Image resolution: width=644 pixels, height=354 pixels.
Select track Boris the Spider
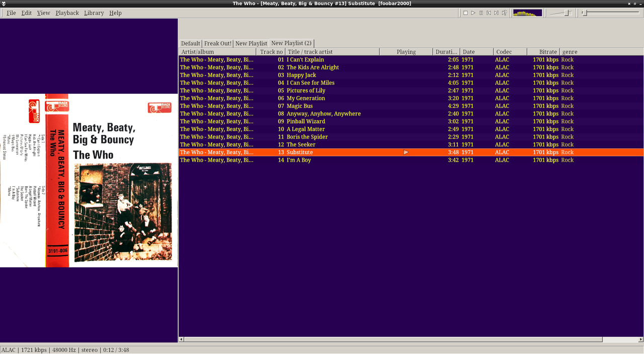tap(411, 137)
